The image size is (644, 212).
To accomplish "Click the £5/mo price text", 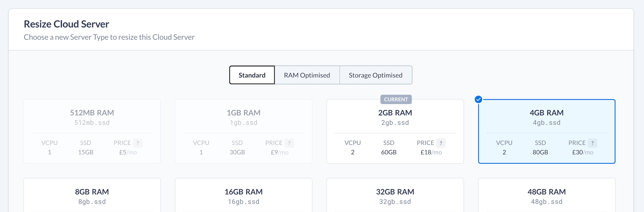I will [128, 152].
